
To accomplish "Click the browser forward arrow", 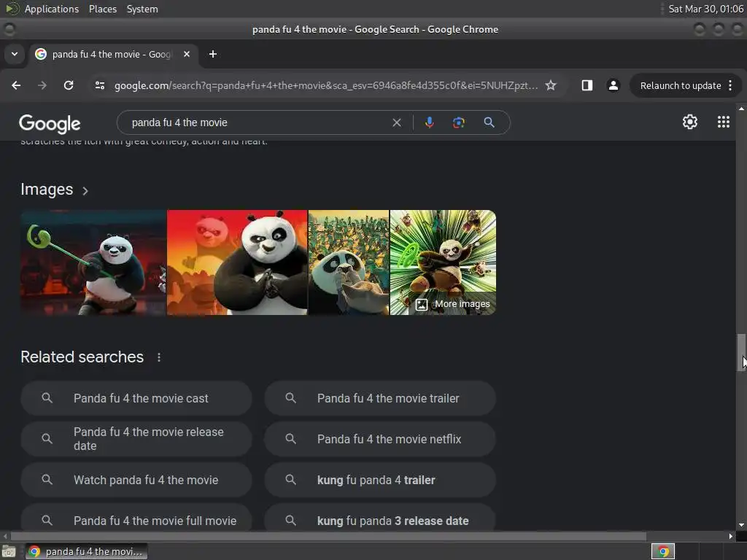I will pyautogui.click(x=42, y=86).
